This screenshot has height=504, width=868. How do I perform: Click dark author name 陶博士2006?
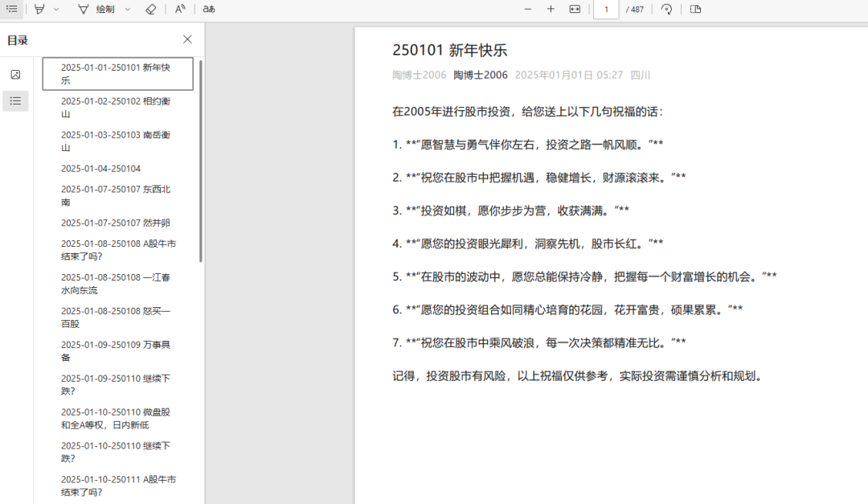(481, 75)
